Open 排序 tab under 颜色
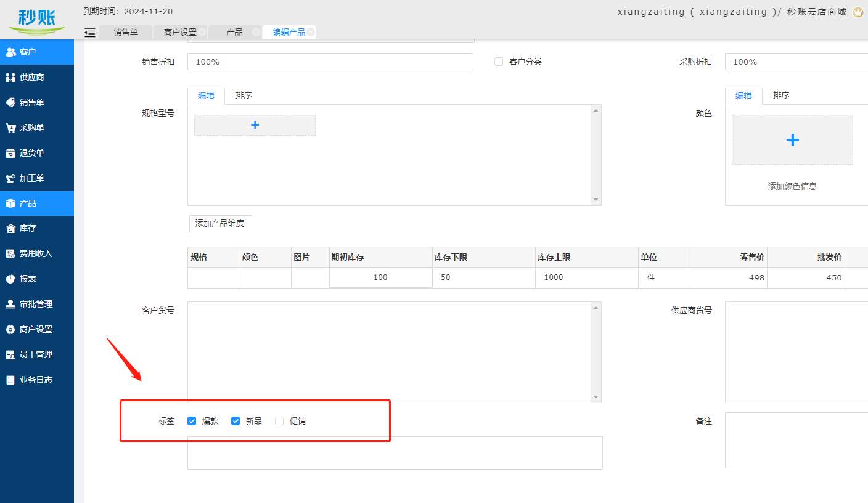Viewport: 868px width, 503px height. pyautogui.click(x=781, y=96)
